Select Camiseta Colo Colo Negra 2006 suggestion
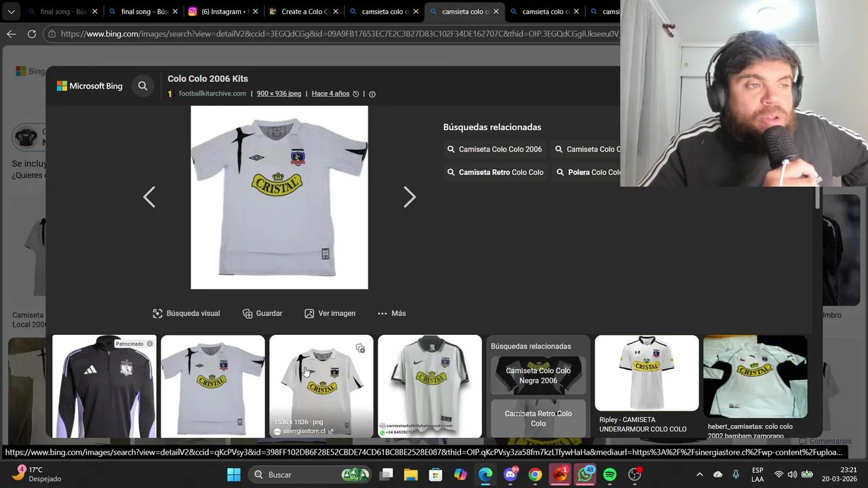 pyautogui.click(x=538, y=375)
